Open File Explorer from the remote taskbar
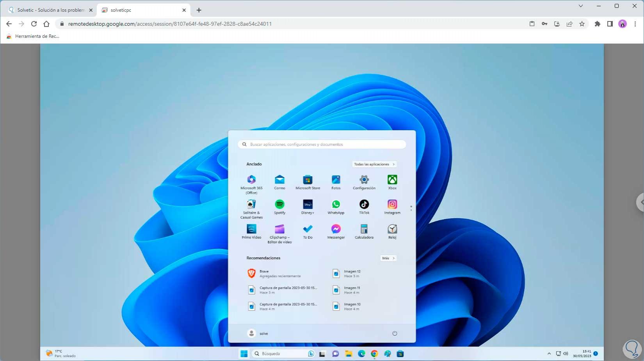The height and width of the screenshot is (361, 644). pyautogui.click(x=349, y=354)
